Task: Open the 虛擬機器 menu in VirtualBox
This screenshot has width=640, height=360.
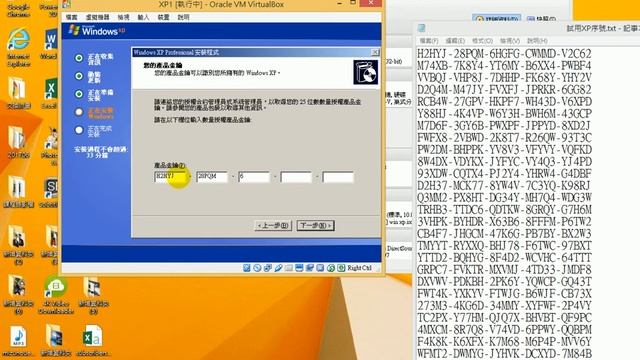Action: 97,17
